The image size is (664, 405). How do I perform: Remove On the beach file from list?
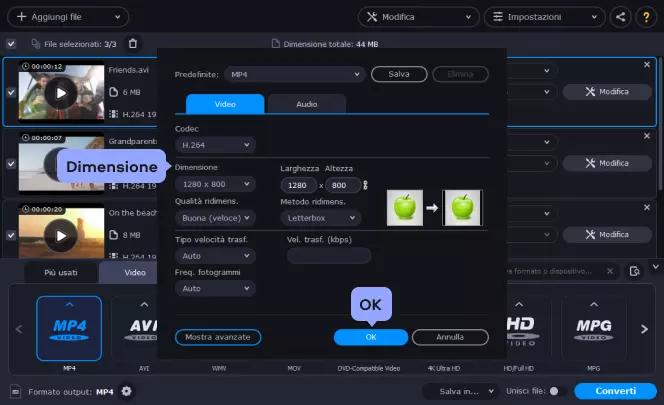(647, 208)
